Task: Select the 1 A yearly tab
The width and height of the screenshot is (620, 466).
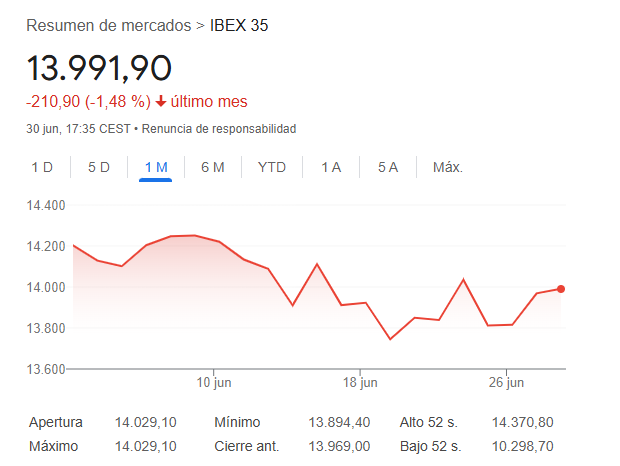Action: tap(331, 167)
